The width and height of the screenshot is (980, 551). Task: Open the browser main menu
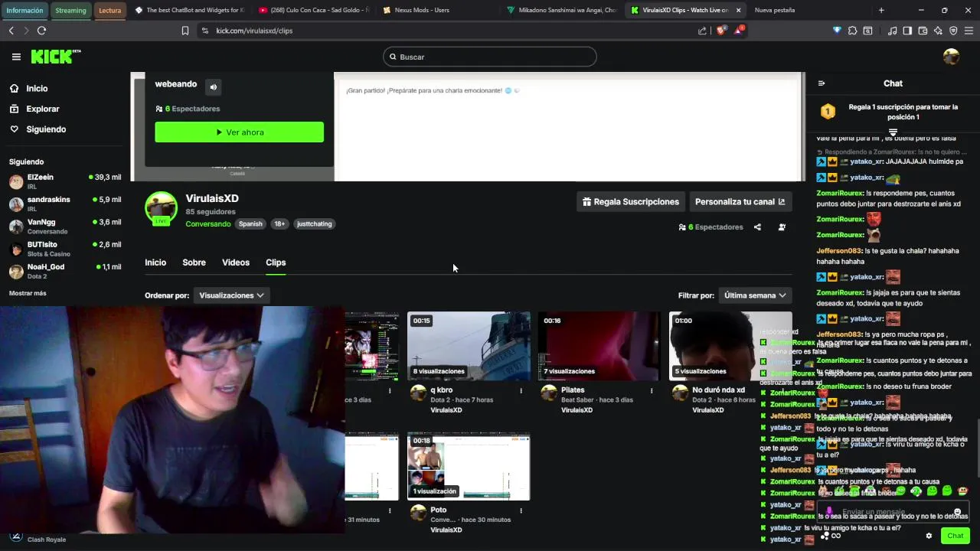[969, 31]
